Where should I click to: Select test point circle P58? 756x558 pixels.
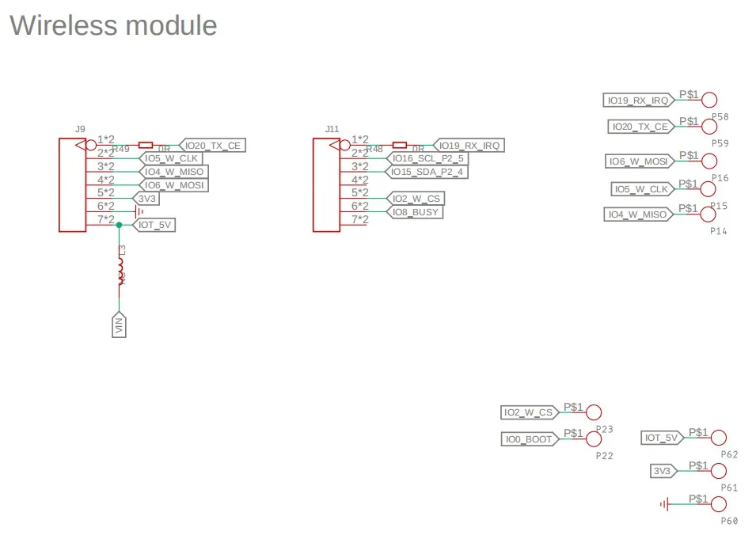tap(709, 100)
